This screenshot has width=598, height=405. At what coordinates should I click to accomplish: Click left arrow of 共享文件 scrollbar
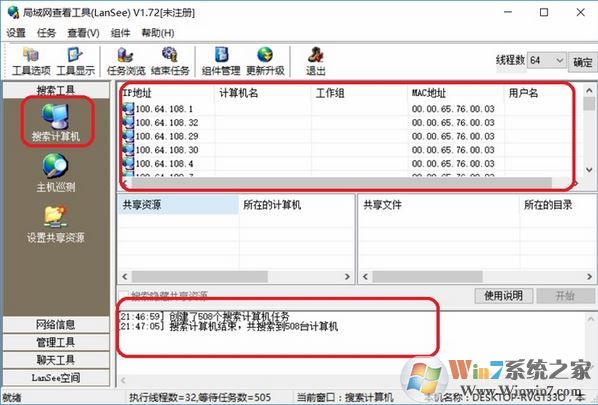point(365,276)
